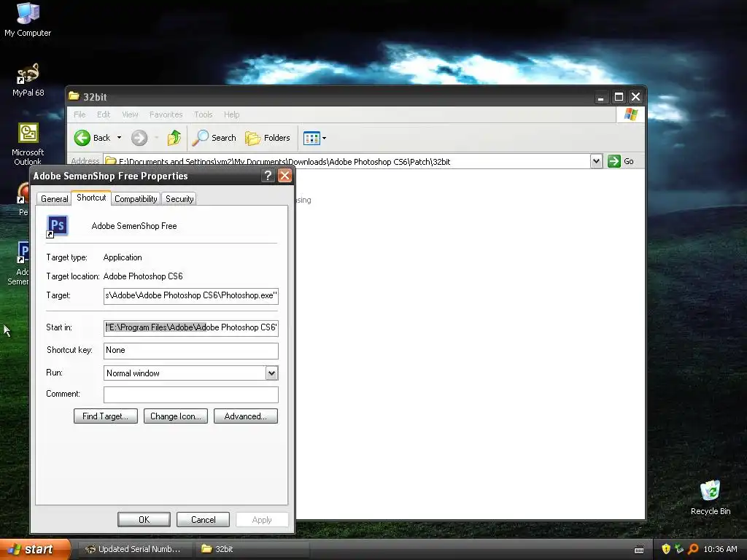The width and height of the screenshot is (747, 560).
Task: Open the Recycle Bin
Action: click(711, 497)
